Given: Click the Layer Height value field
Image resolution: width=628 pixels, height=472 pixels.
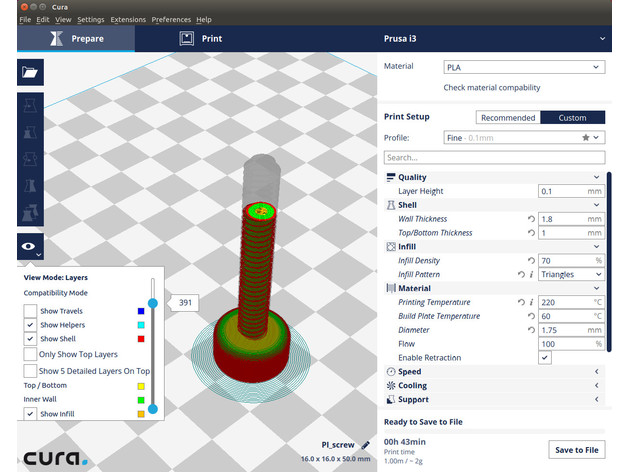Looking at the screenshot, I should coord(571,191).
